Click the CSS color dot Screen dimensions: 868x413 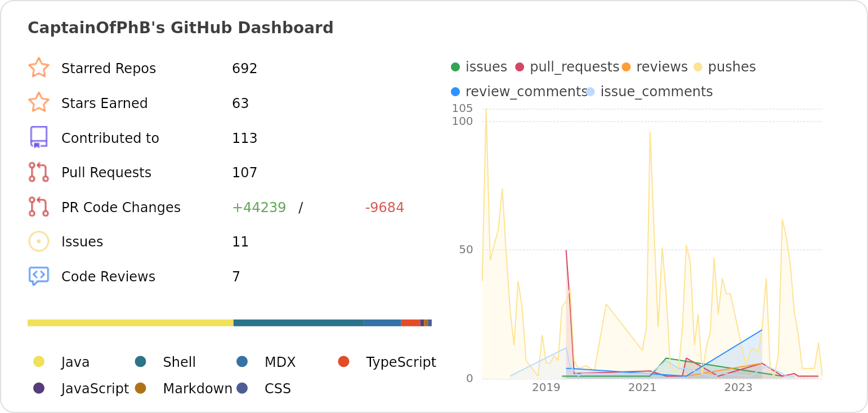[242, 388]
